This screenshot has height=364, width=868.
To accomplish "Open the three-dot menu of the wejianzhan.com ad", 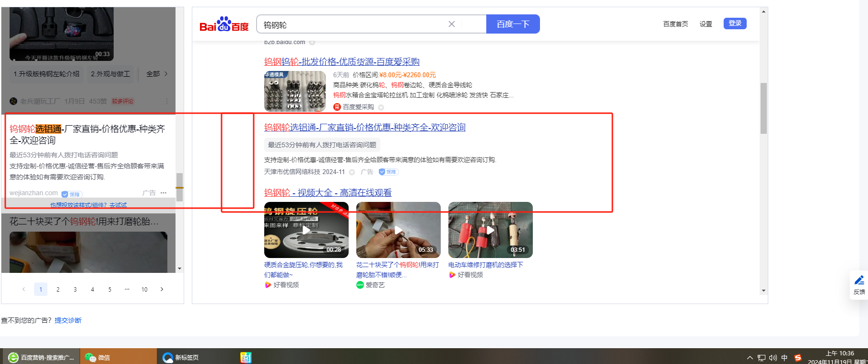I will (164, 193).
